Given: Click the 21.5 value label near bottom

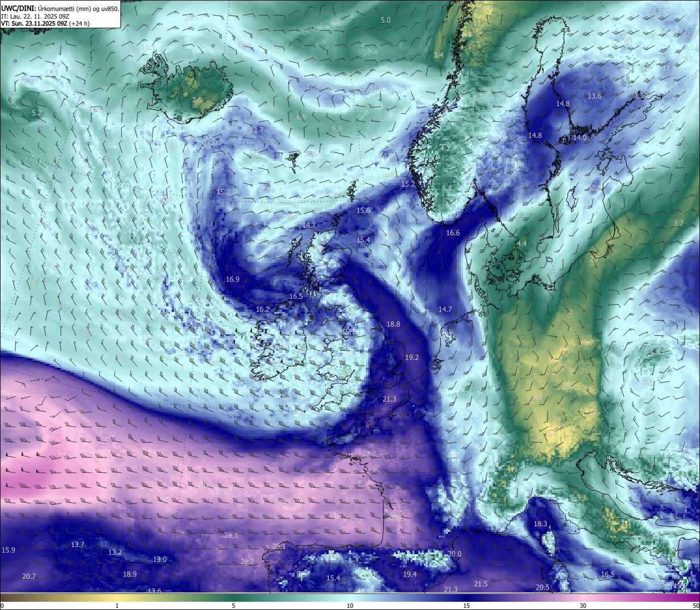Looking at the screenshot, I should [481, 584].
